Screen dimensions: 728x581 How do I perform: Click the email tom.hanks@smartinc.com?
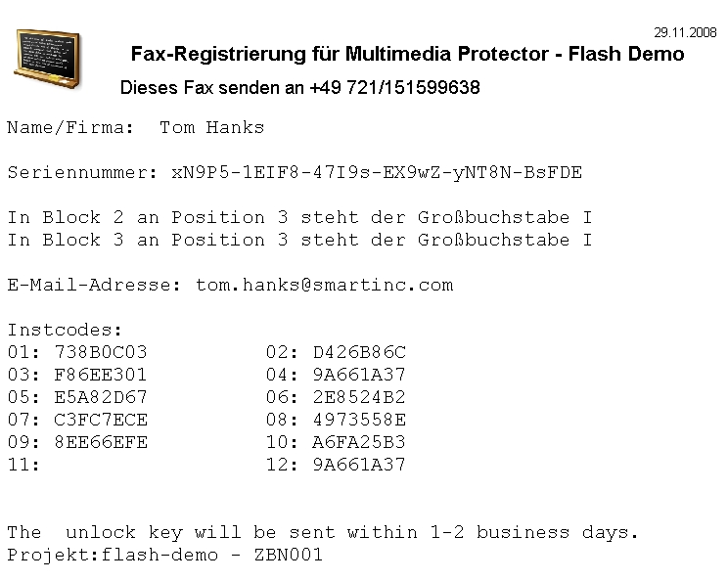tap(324, 286)
